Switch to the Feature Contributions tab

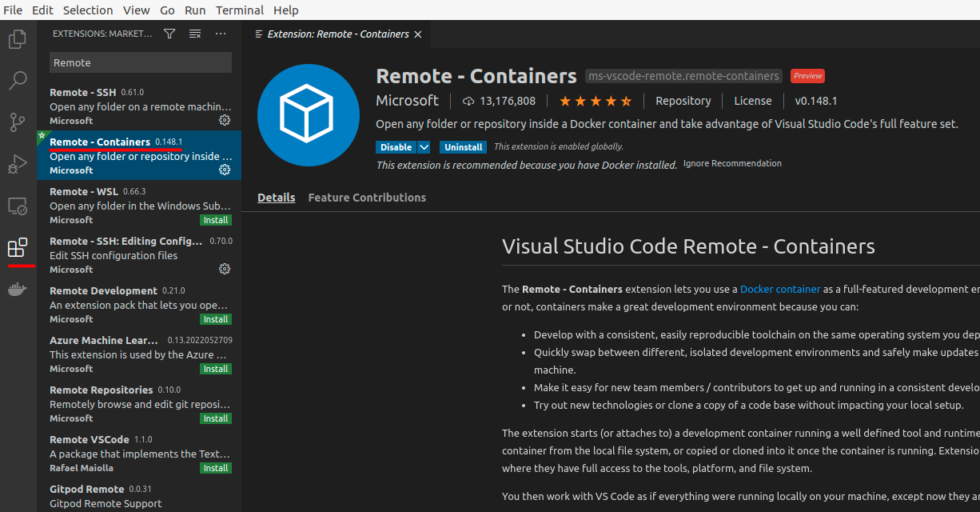(367, 197)
